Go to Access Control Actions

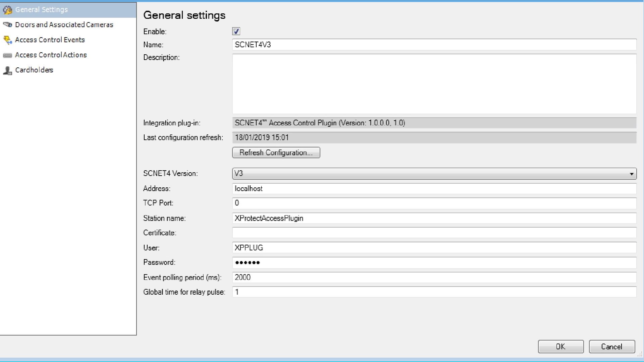pyautogui.click(x=68, y=55)
